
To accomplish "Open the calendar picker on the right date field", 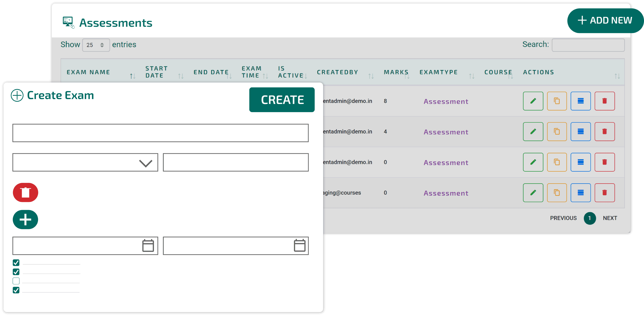I will (300, 245).
